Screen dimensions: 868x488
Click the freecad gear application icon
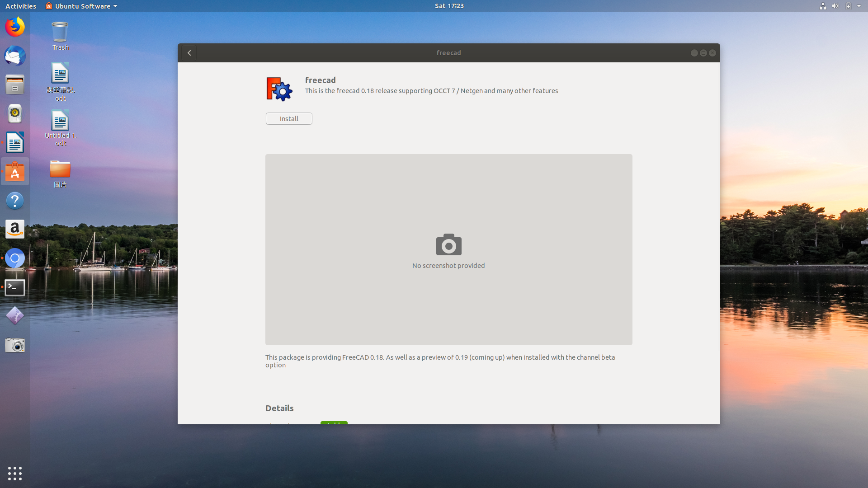[279, 89]
